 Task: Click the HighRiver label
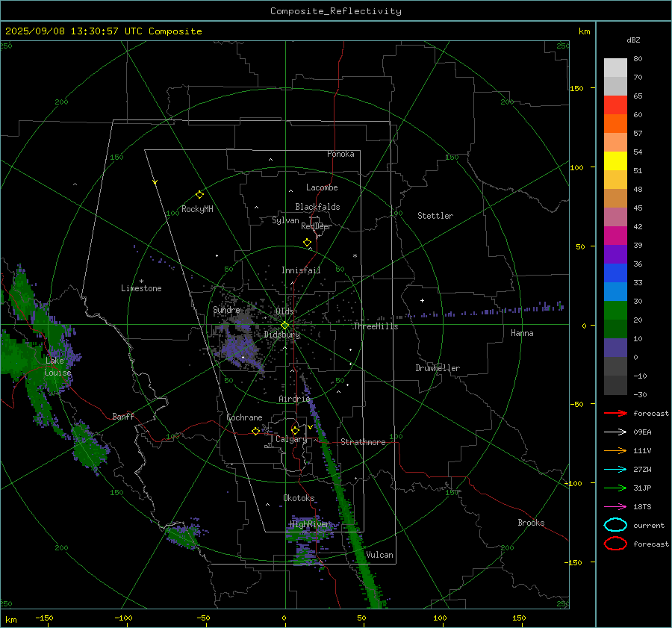click(x=310, y=524)
